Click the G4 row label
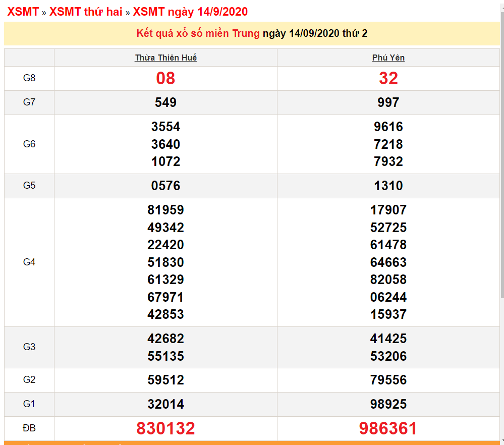 (x=29, y=262)
